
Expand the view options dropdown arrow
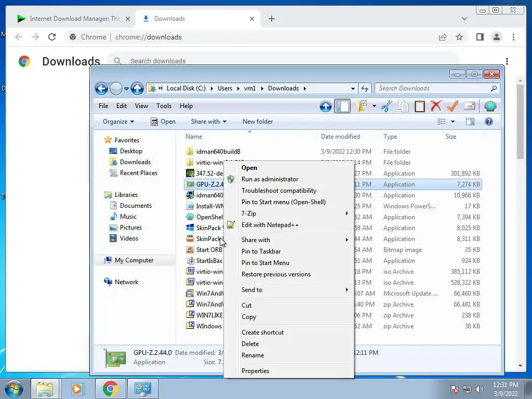point(453,122)
